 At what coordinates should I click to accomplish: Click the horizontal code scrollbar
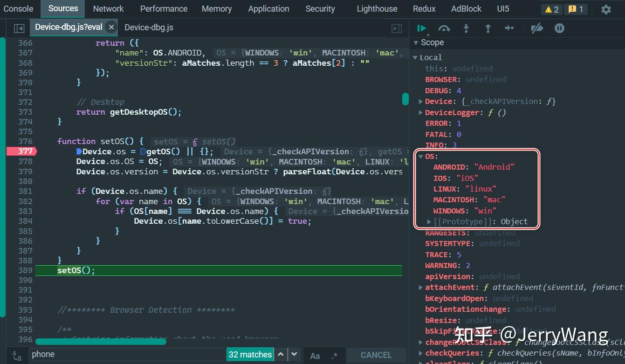101,341
